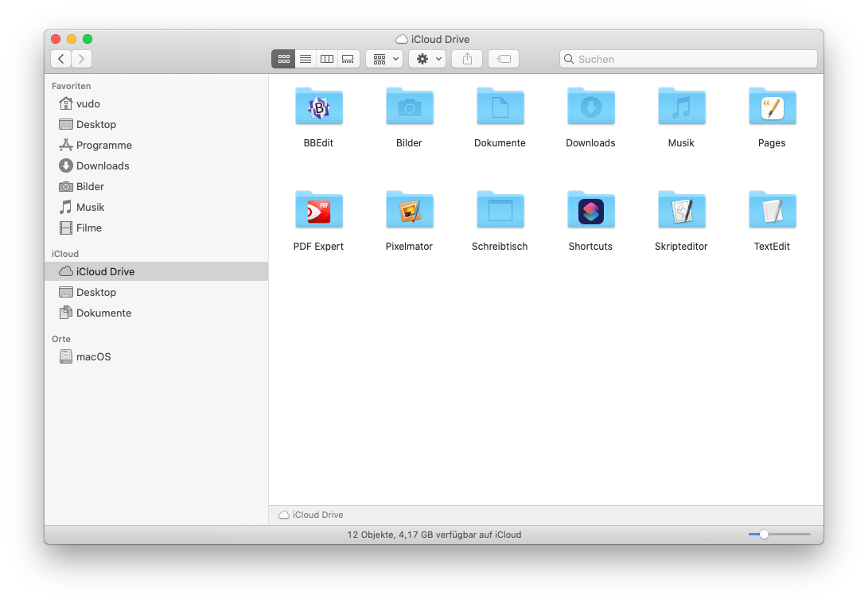Open the Dokumente folder in the file grid

(500, 107)
